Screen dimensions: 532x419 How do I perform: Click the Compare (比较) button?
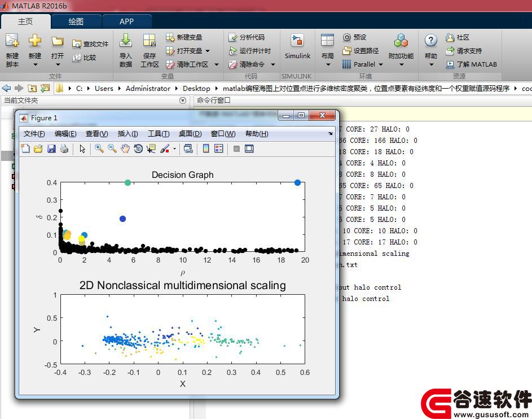point(85,58)
